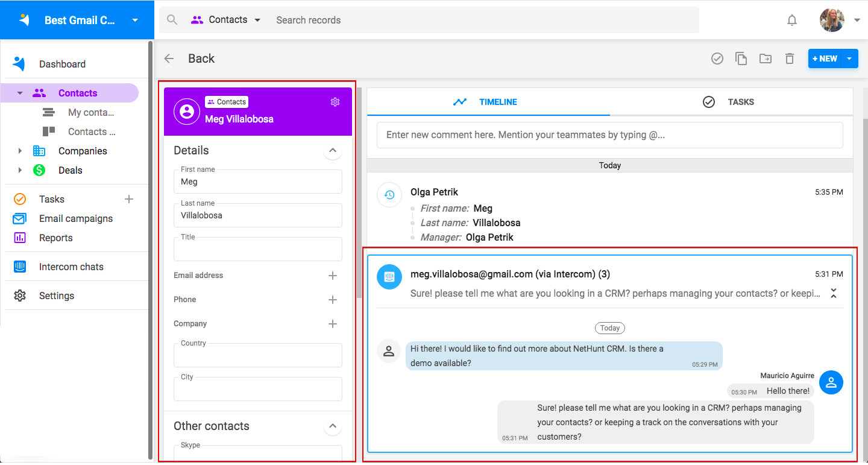Click the user profile avatar
Screen dimensions: 868x465
(832, 20)
